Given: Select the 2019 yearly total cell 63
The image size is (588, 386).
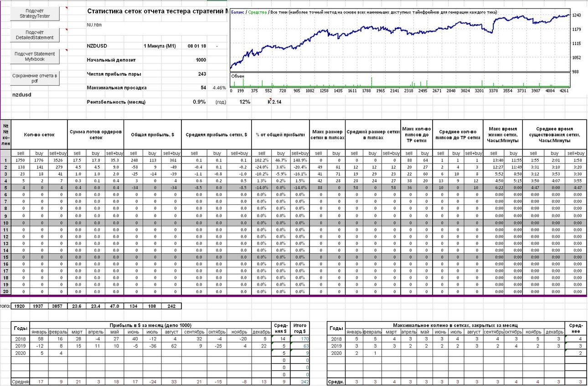Looking at the screenshot, I should click(300, 346).
